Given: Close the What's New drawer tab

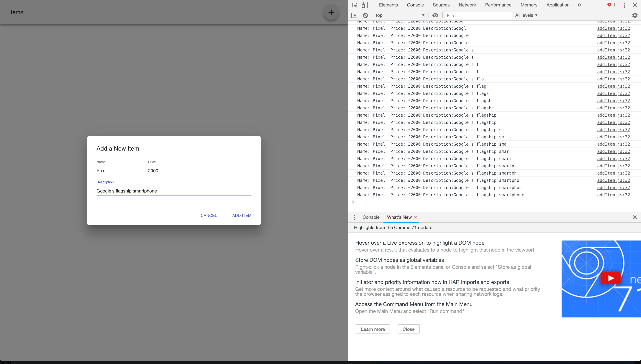Looking at the screenshot, I should (x=416, y=217).
